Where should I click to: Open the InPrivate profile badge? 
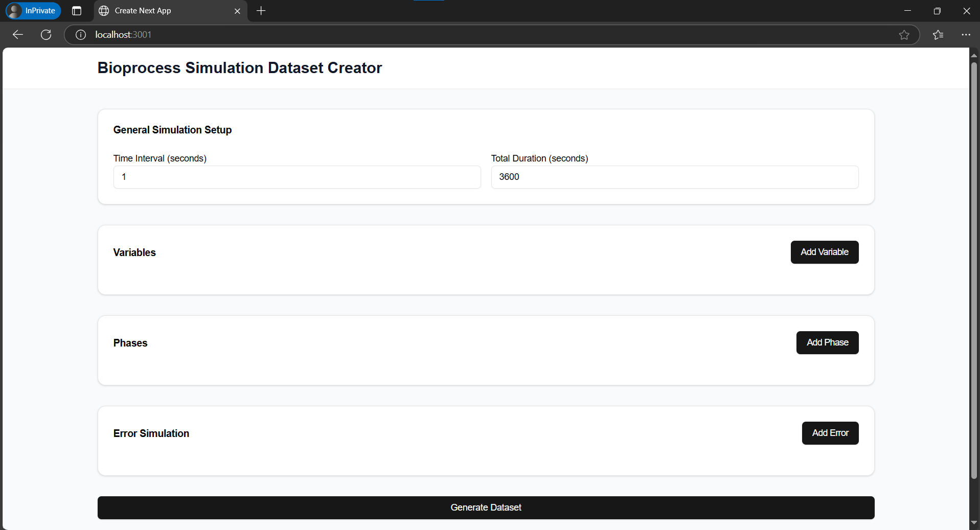tap(33, 11)
